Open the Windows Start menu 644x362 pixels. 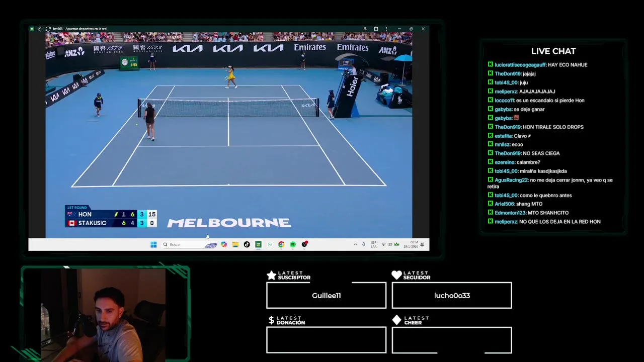pyautogui.click(x=153, y=244)
